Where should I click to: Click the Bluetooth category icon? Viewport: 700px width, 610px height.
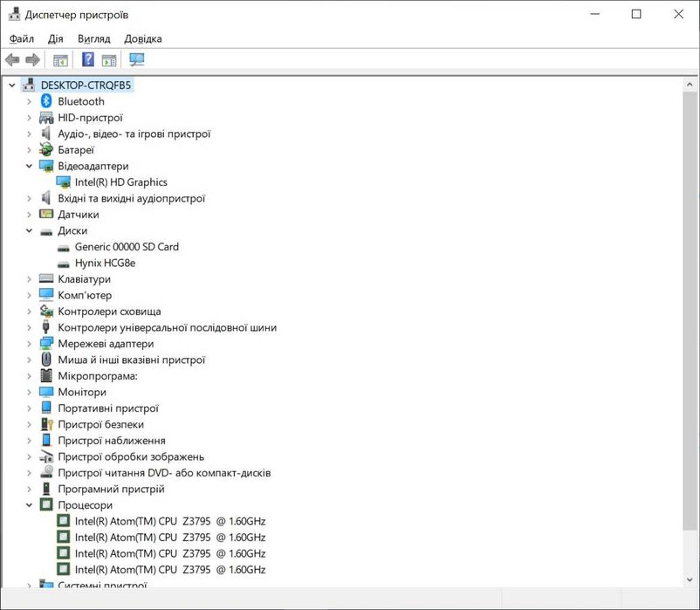click(x=46, y=101)
